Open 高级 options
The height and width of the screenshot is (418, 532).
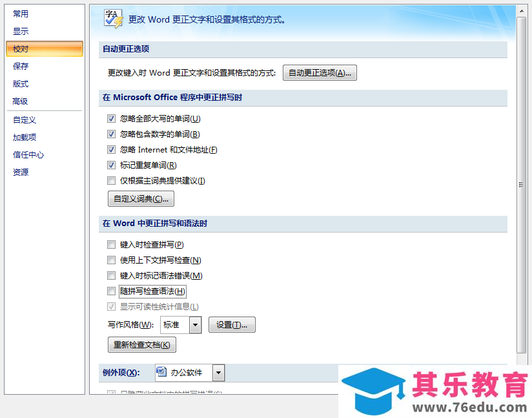click(20, 101)
